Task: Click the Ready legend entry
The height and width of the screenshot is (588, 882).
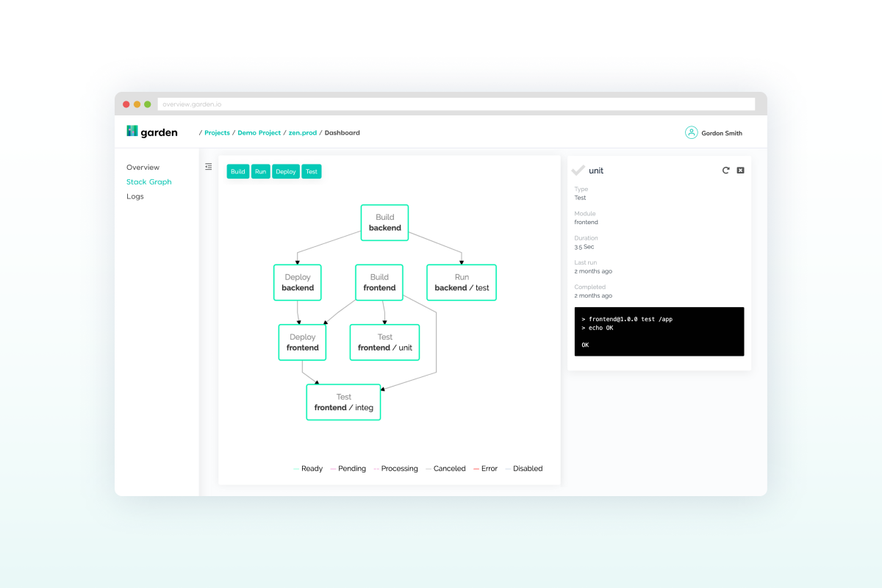Action: point(308,468)
